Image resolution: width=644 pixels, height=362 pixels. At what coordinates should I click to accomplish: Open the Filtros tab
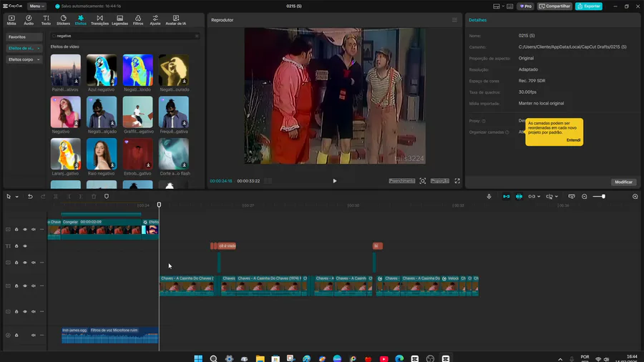138,20
